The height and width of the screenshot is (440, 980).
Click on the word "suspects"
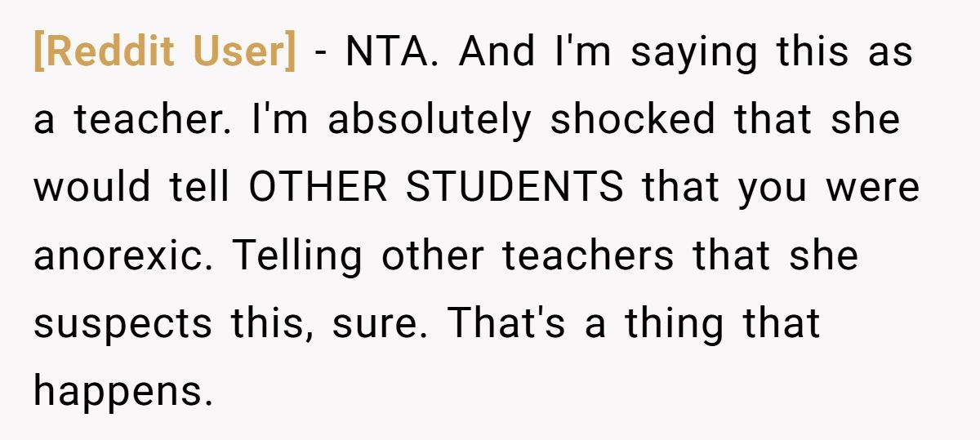coord(122,325)
